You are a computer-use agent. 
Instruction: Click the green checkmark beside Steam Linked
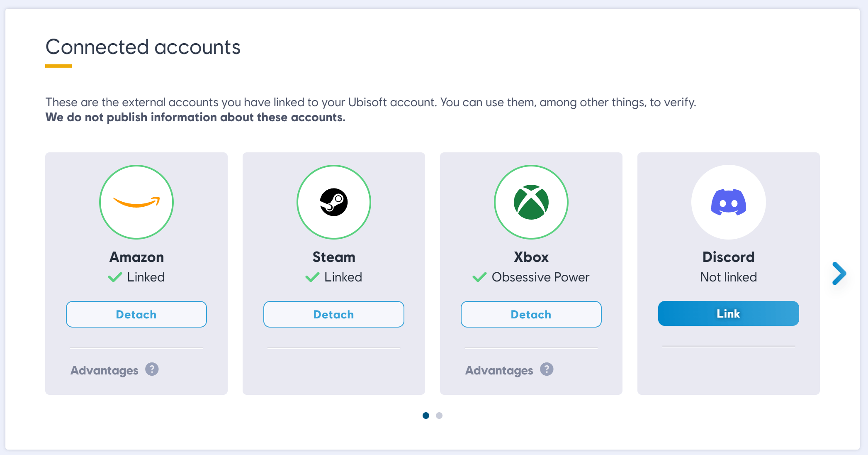point(312,277)
